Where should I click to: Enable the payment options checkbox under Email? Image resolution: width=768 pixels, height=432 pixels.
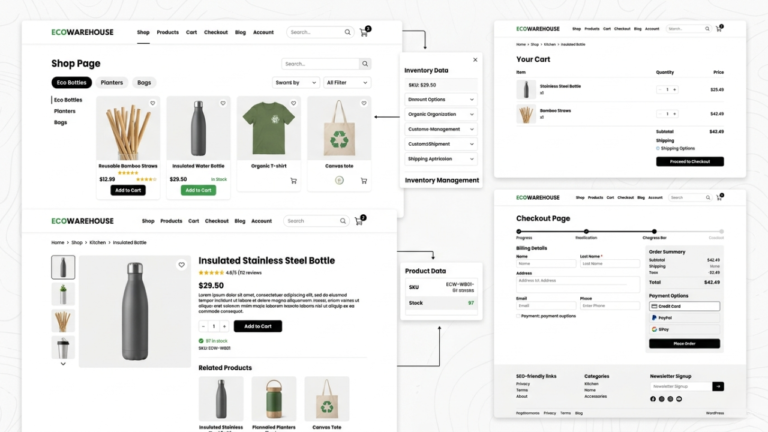coord(519,316)
